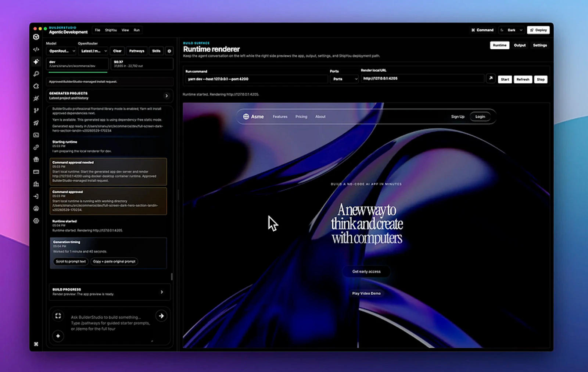The width and height of the screenshot is (588, 372).
Task: Focus the Ask BuilderStudio prompt field
Action: pyautogui.click(x=110, y=323)
